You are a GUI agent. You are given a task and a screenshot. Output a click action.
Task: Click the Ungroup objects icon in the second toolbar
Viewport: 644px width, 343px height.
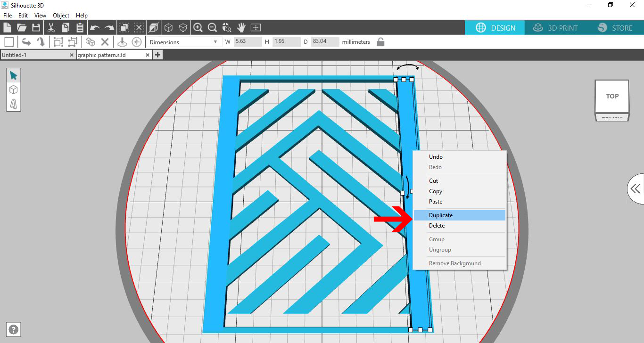tap(73, 42)
